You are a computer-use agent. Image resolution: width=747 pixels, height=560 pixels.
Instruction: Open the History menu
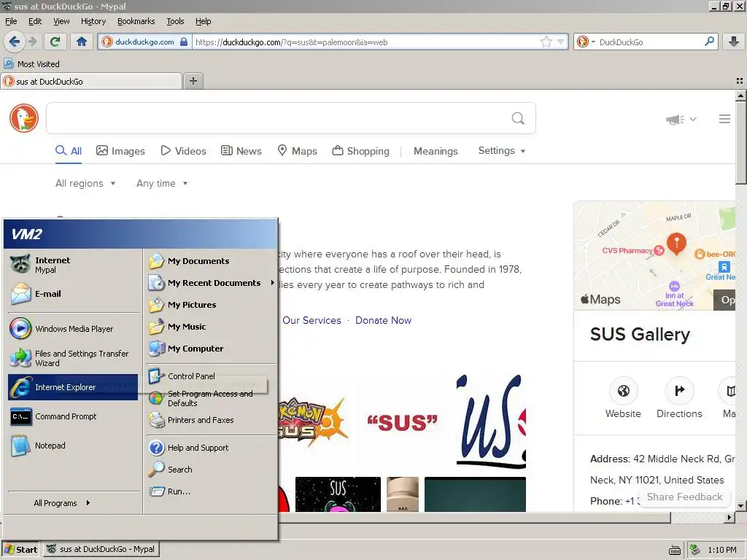click(93, 21)
